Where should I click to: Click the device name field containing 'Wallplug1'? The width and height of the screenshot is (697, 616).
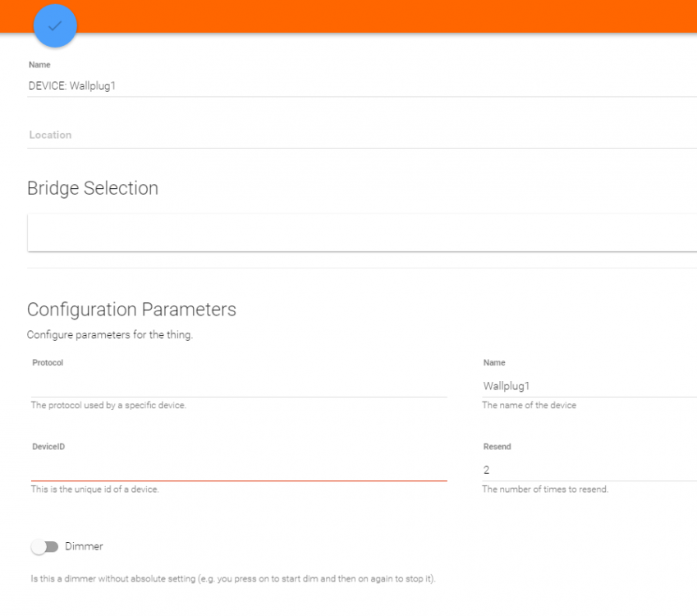(x=588, y=386)
